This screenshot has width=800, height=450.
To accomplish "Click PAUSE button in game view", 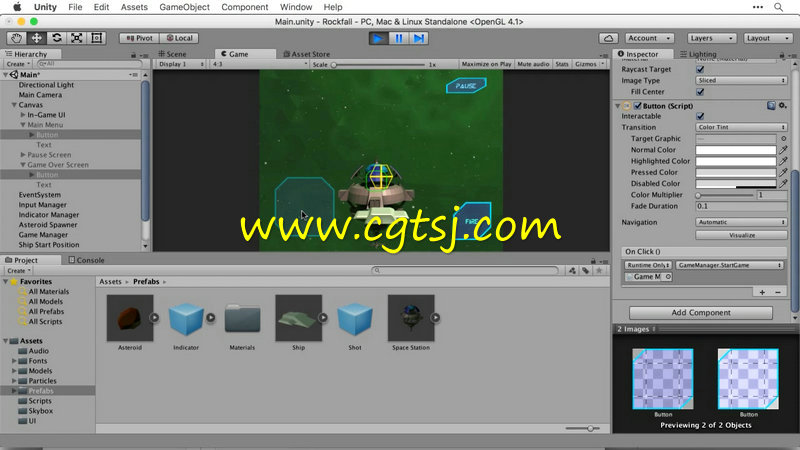I will tap(466, 86).
